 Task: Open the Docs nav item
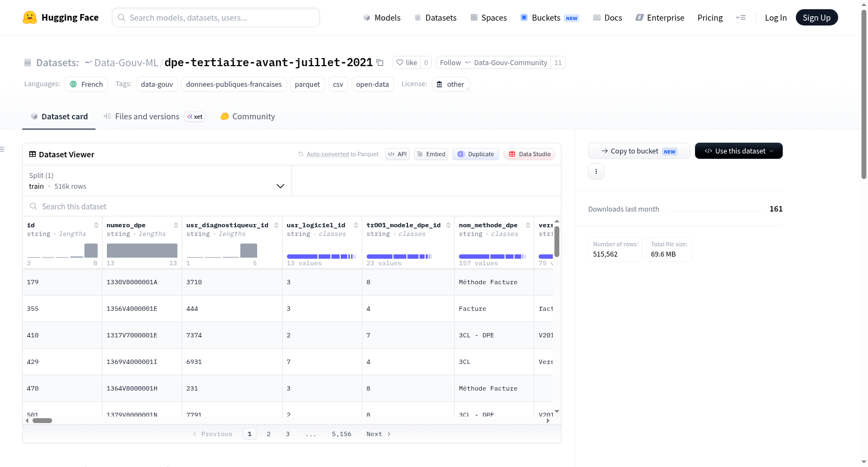point(608,18)
